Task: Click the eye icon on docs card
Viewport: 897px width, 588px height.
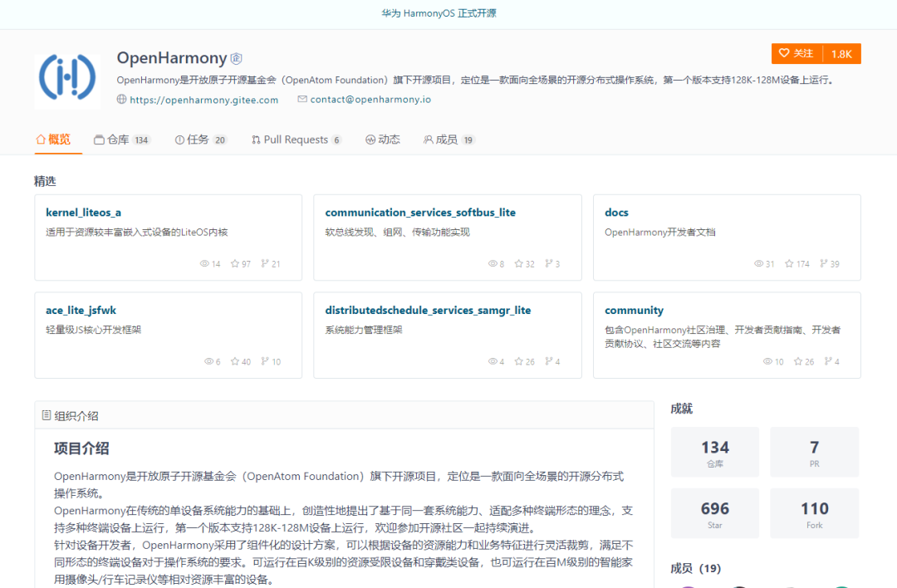Action: (x=758, y=263)
